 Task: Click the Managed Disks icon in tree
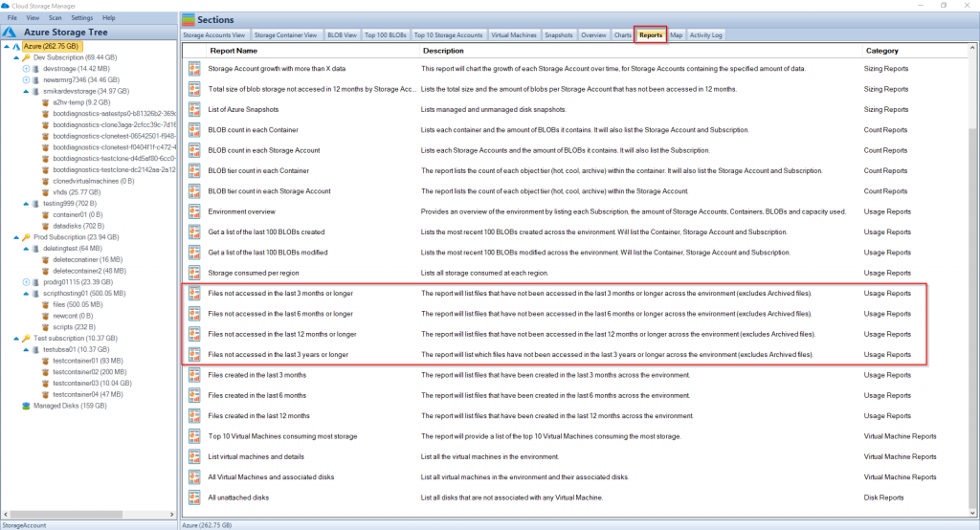[26, 407]
